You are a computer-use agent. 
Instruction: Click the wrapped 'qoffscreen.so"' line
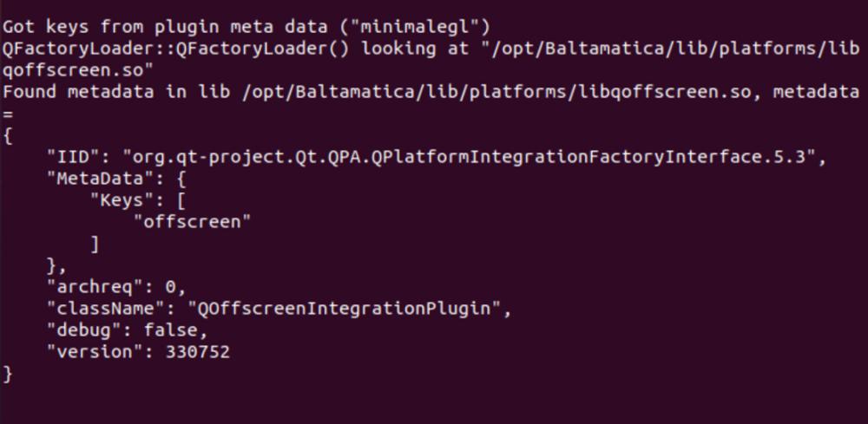point(78,69)
